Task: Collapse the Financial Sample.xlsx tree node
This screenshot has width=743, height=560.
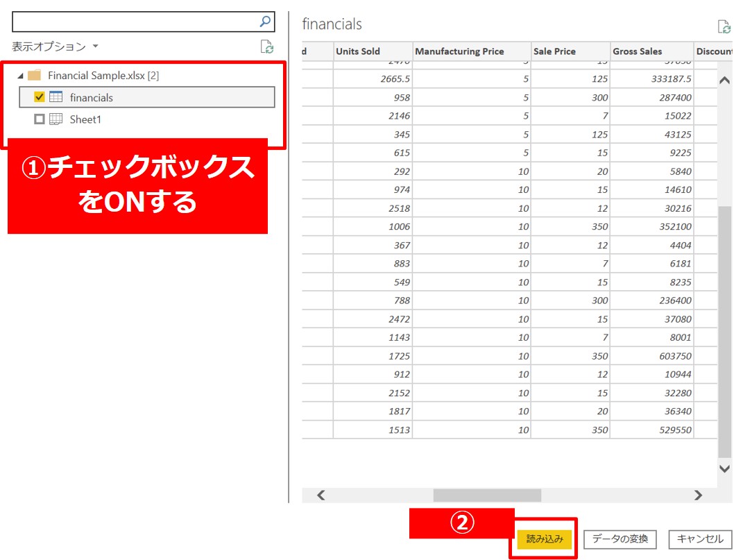Action: pyautogui.click(x=20, y=76)
